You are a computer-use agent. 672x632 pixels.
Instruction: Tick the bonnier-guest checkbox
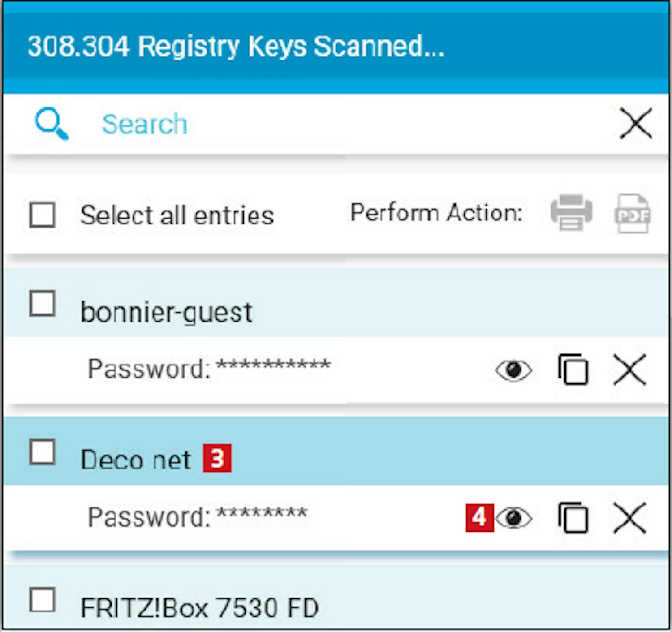point(43,304)
